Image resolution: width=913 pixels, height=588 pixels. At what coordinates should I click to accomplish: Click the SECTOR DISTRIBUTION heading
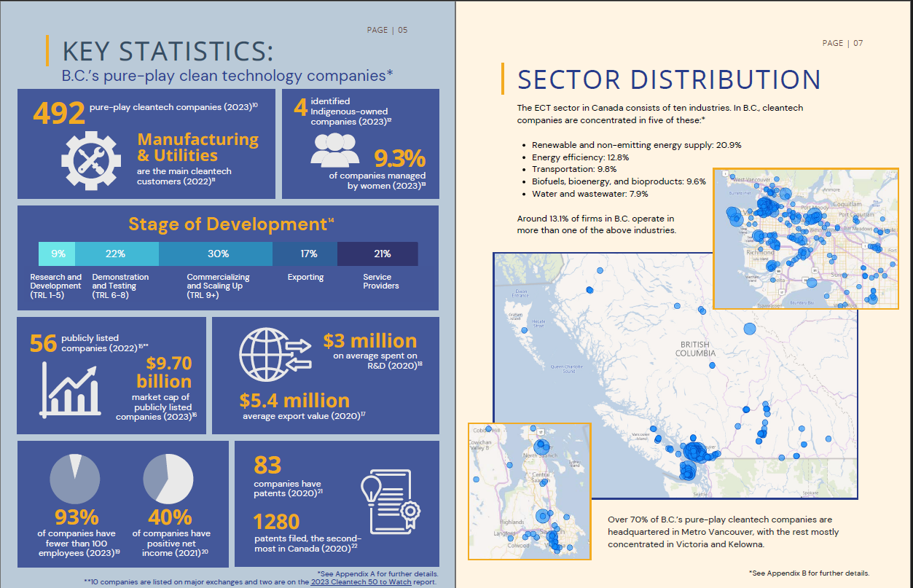[669, 79]
